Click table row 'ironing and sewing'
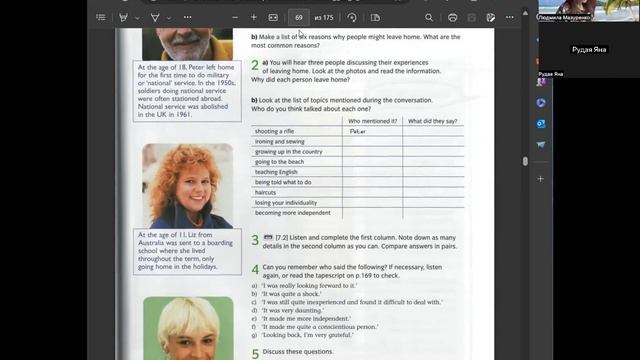This screenshot has height=360, width=640. 357,141
